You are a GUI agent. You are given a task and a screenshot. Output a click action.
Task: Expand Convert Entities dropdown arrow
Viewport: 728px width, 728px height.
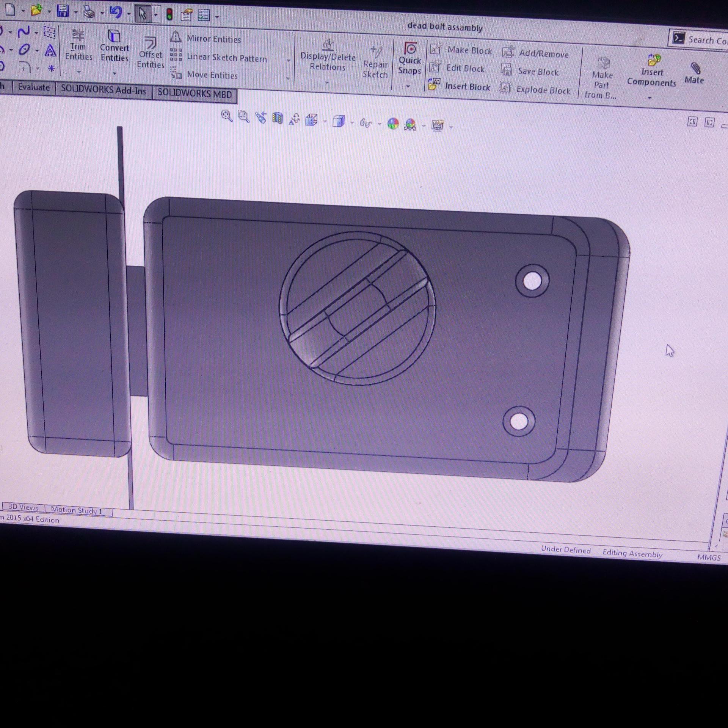tap(115, 73)
